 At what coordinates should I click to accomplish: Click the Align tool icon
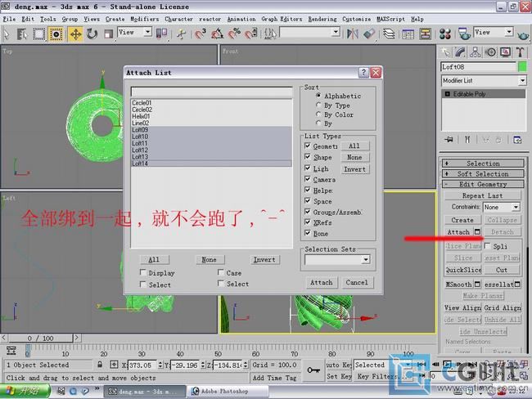(369, 34)
